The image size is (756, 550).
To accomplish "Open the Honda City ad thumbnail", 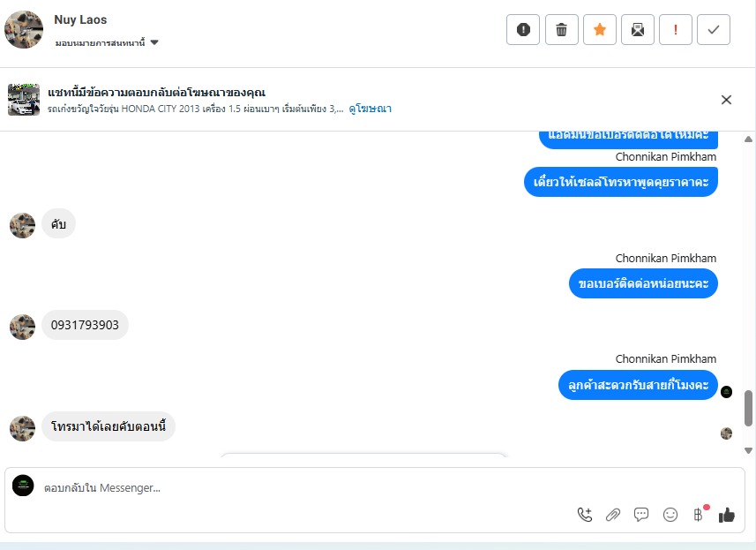I will [x=24, y=100].
